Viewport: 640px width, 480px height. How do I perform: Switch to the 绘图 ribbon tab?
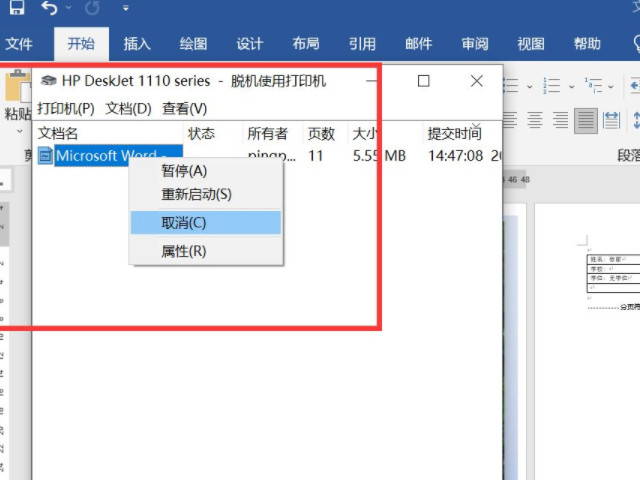193,43
